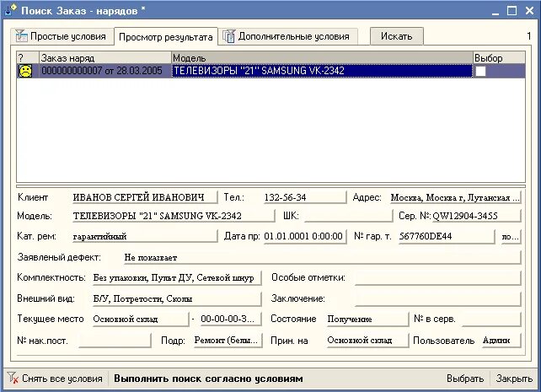Click the Искать button
This screenshot has width=541, height=392.
pos(396,36)
